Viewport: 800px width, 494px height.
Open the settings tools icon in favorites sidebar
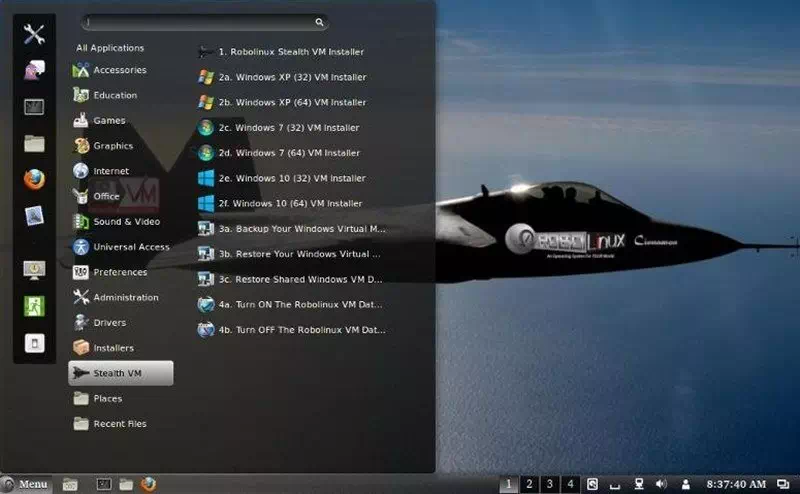[x=34, y=34]
